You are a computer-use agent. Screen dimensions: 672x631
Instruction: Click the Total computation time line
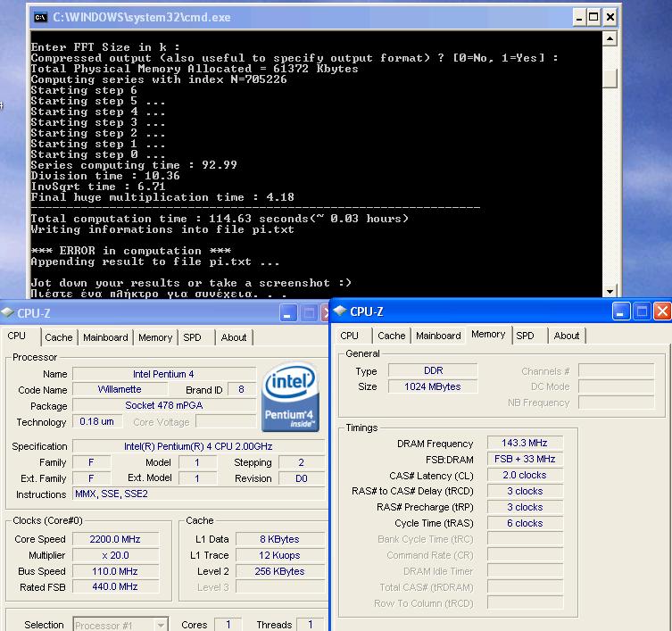point(220,219)
